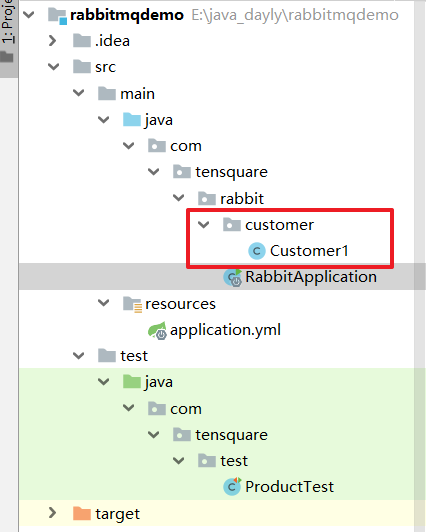Collapse the customer package
This screenshot has width=426, height=532.
(204, 225)
